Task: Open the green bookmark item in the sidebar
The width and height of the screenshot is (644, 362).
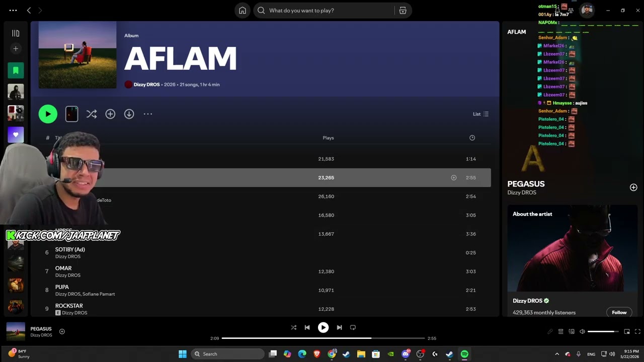Action: [16, 70]
